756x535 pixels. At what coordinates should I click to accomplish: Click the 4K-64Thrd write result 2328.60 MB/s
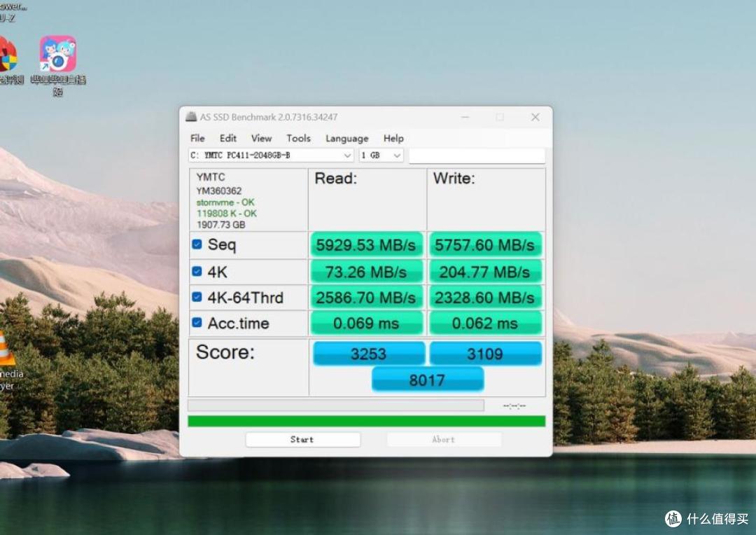pyautogui.click(x=485, y=298)
